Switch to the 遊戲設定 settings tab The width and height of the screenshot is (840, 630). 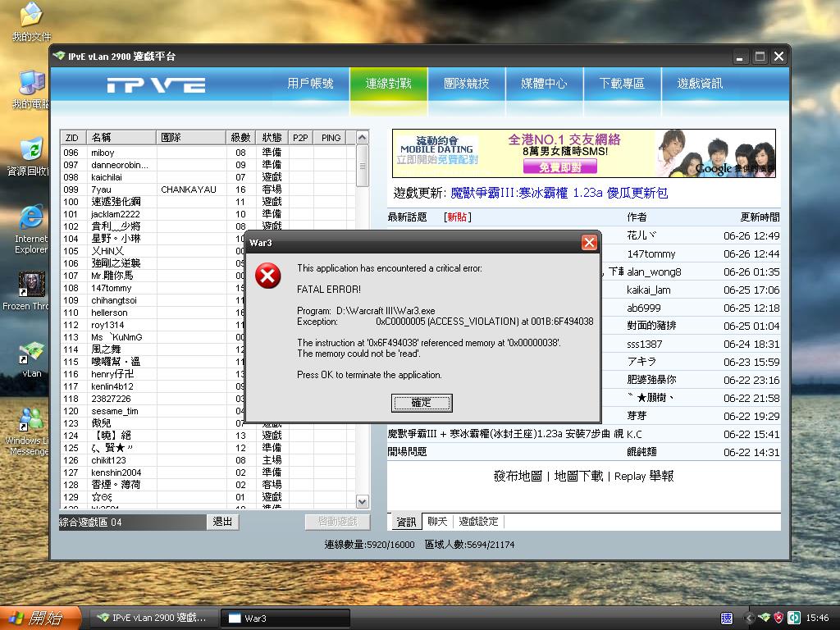pos(480,521)
